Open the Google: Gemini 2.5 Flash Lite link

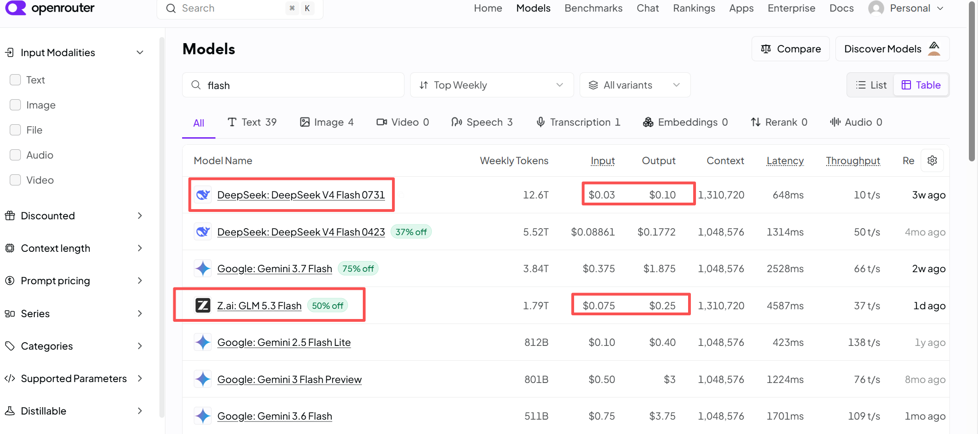pos(284,342)
